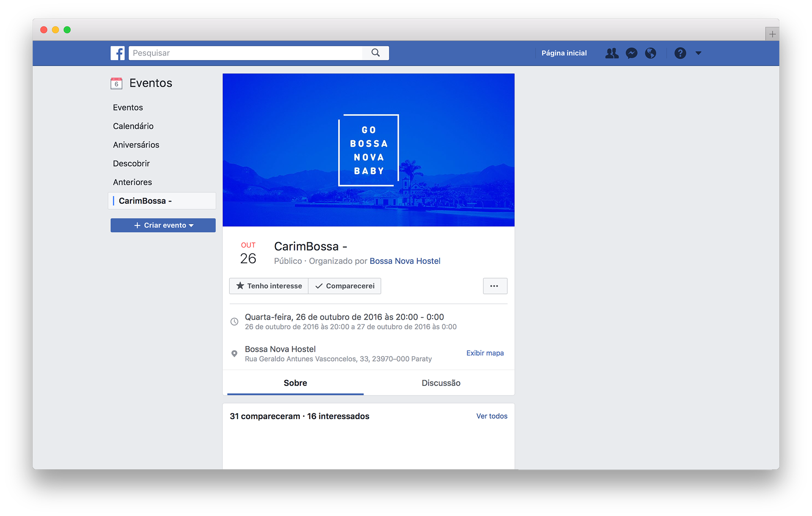812x516 pixels.
Task: Click the Ver todos link
Action: coord(492,416)
